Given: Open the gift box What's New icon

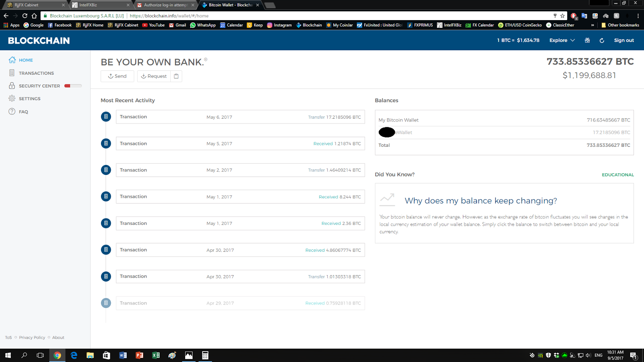Looking at the screenshot, I should point(587,40).
